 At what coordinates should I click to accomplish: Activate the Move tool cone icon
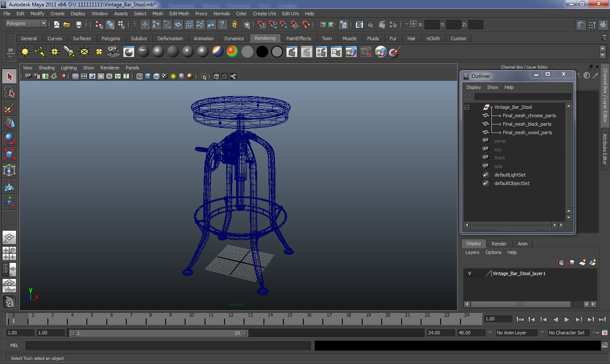pos(9,123)
